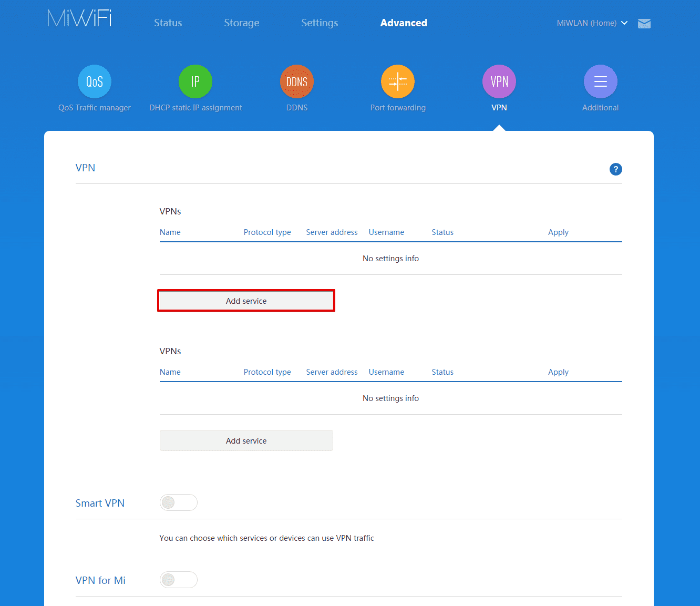700x606 pixels.
Task: Open the Additional settings icon
Action: [x=600, y=81]
